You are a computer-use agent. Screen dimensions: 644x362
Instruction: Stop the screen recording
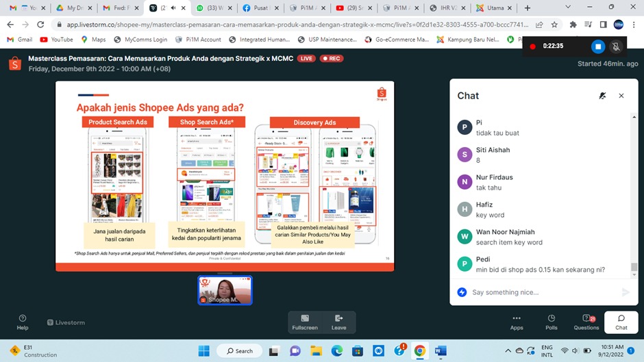coord(597,47)
